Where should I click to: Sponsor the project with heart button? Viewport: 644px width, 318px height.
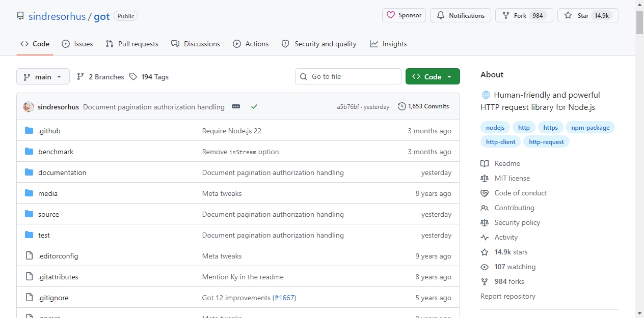404,15
